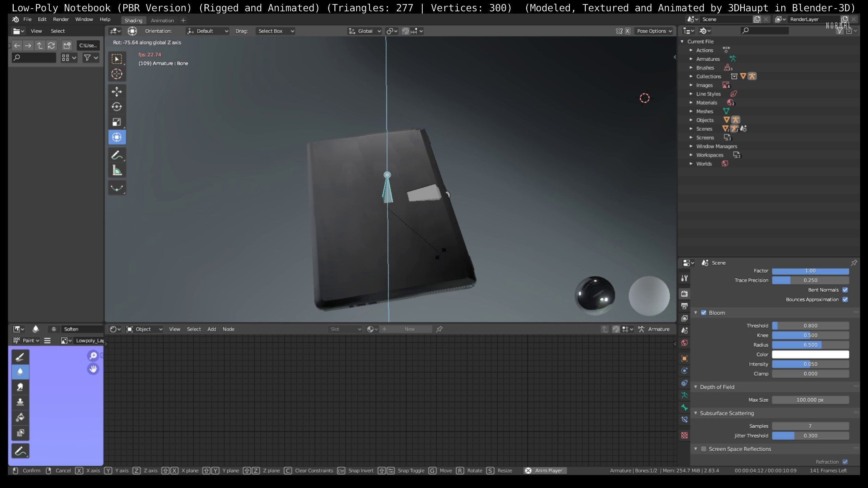Select the Scale tool icon
Viewport: 868px width, 488px height.
[x=116, y=122]
